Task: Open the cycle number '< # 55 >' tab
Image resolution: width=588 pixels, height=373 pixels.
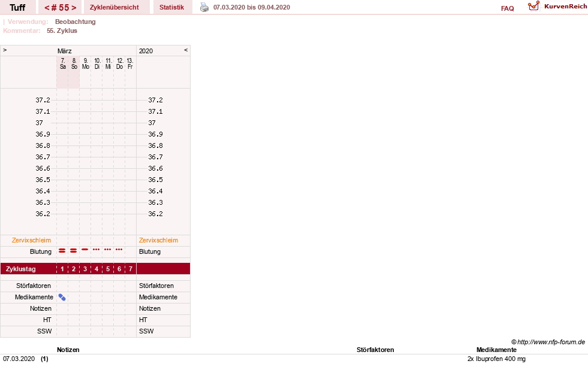Action: click(x=61, y=8)
